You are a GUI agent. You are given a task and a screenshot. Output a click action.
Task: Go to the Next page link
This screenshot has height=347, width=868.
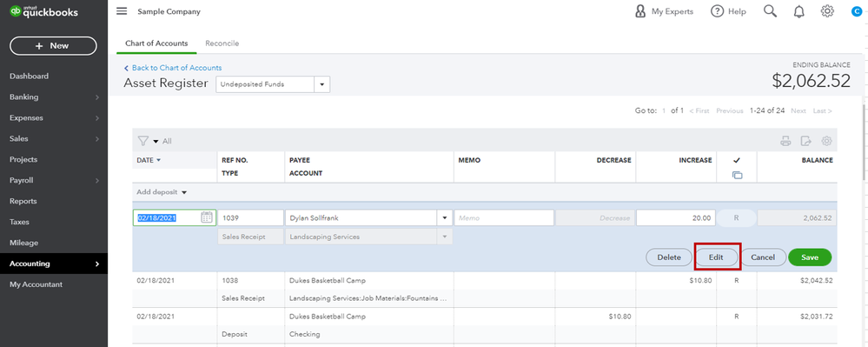point(798,110)
